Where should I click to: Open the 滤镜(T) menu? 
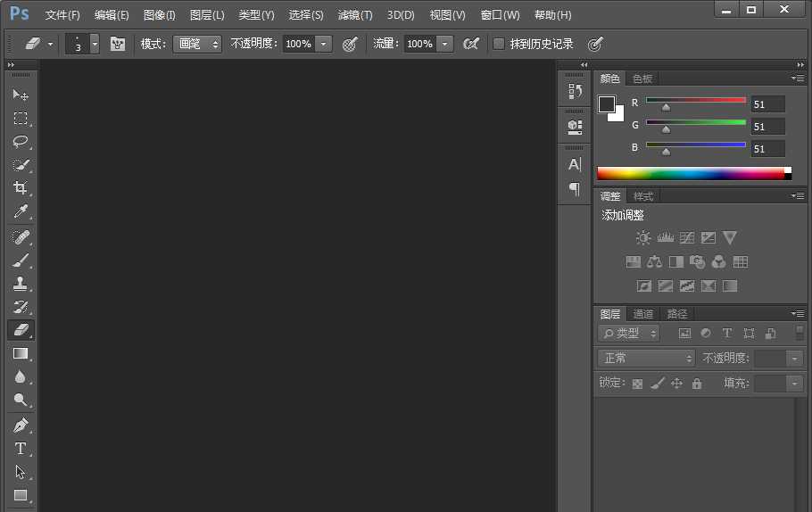pos(355,15)
